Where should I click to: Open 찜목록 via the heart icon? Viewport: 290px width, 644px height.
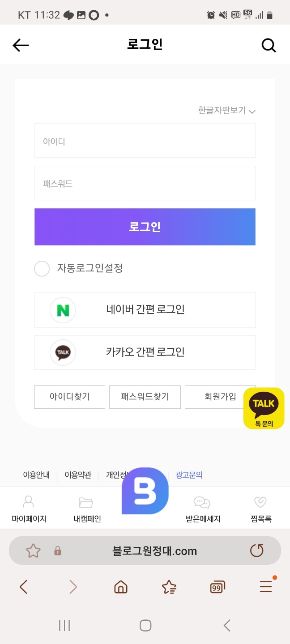(x=260, y=508)
